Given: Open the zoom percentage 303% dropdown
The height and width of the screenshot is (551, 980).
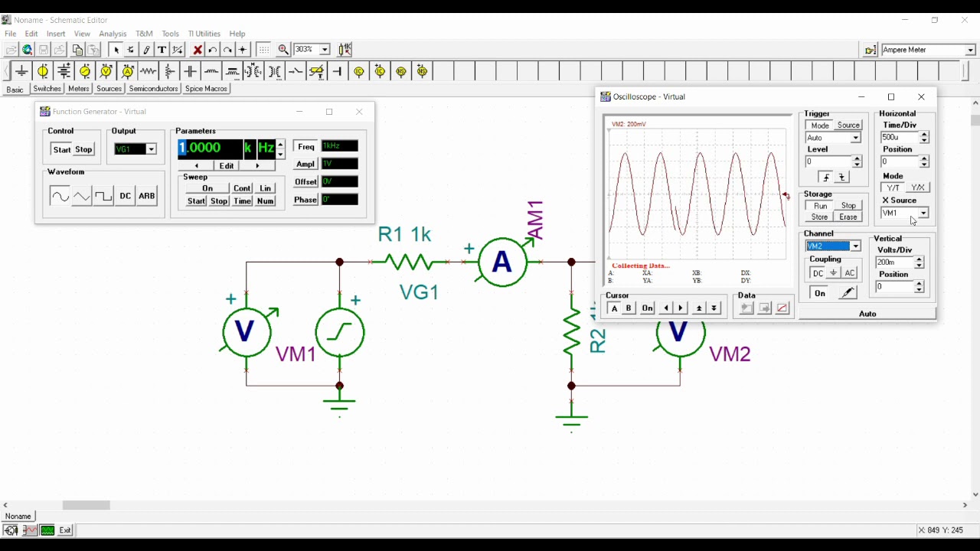Looking at the screenshot, I should (x=325, y=50).
